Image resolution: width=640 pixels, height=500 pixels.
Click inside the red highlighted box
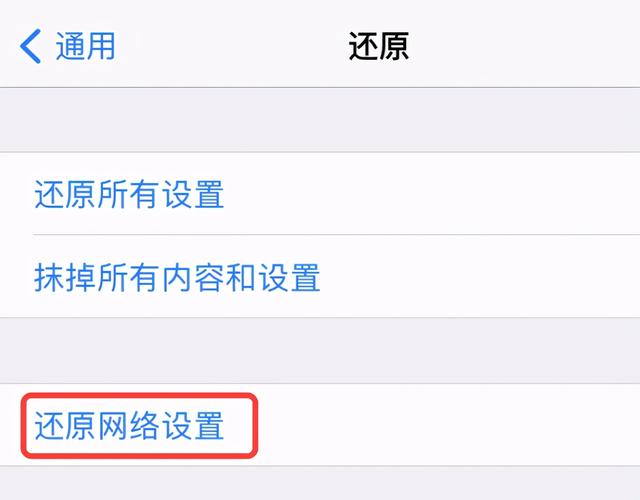tap(139, 425)
